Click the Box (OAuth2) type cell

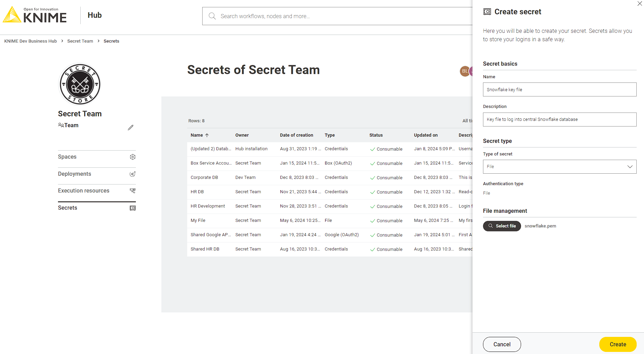pyautogui.click(x=338, y=163)
